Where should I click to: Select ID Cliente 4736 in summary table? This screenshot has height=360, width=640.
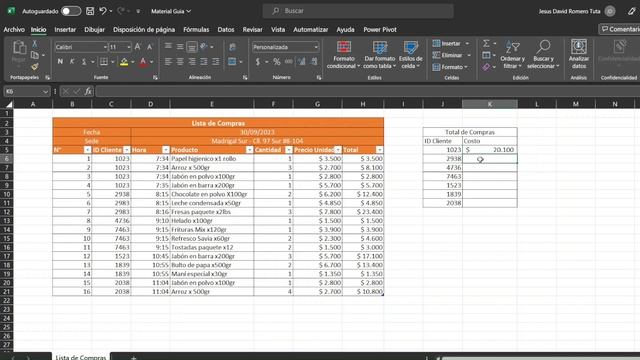[442, 168]
